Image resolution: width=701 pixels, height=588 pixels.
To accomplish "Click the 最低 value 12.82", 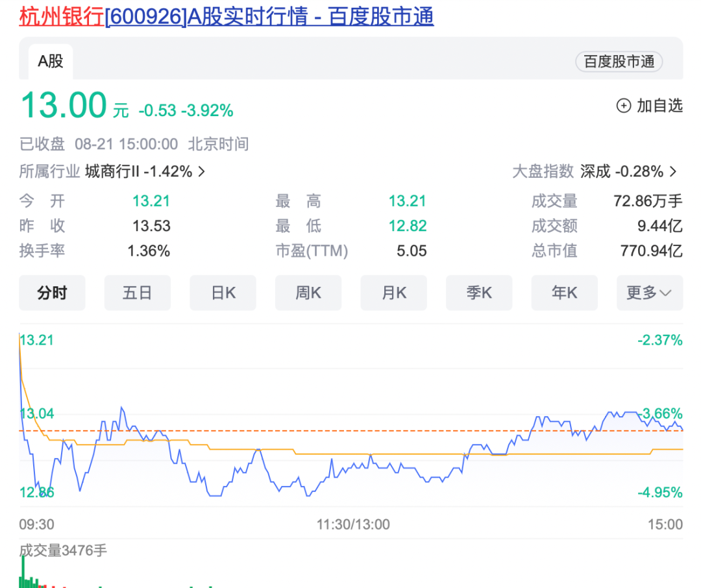I will click(x=407, y=226).
